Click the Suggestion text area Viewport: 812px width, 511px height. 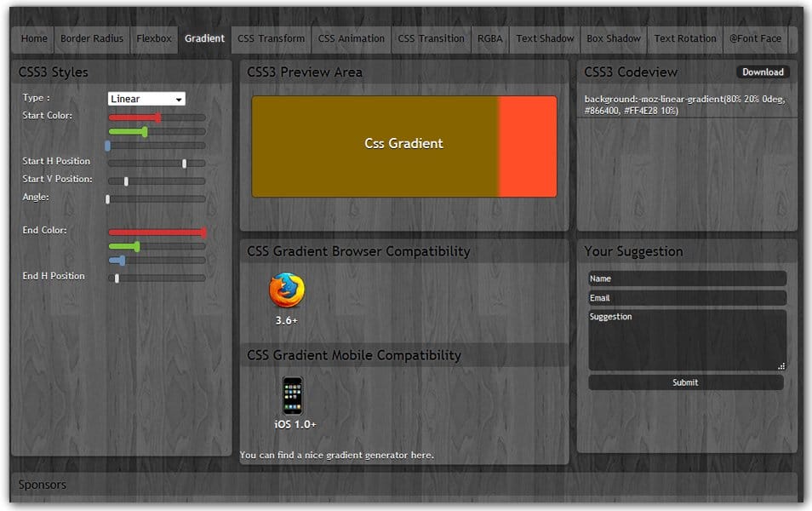pyautogui.click(x=685, y=341)
